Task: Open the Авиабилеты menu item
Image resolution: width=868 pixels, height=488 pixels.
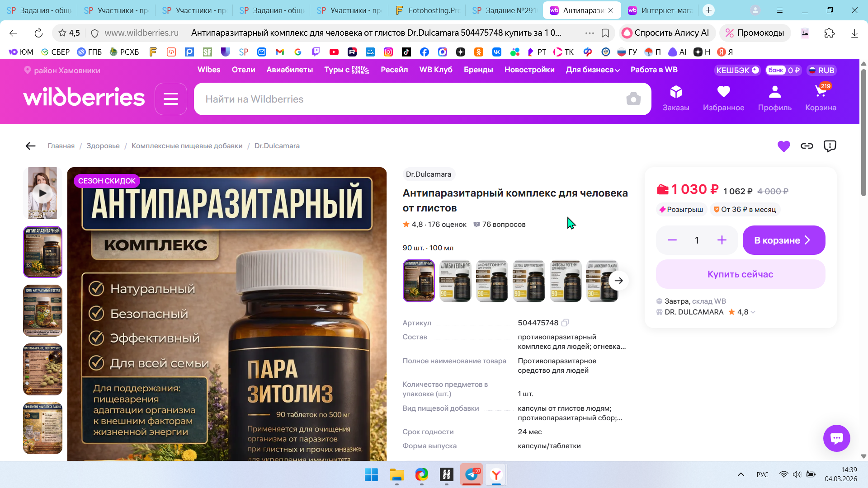Action: [289, 70]
